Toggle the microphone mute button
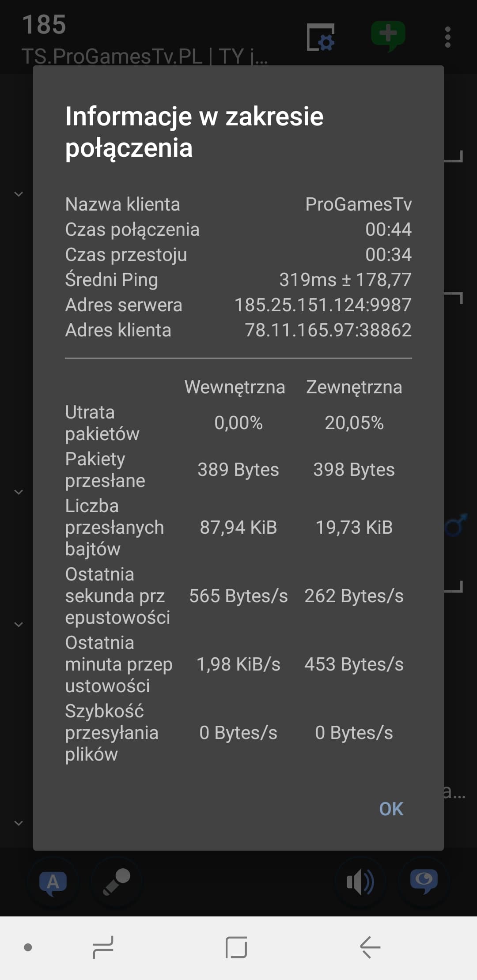The image size is (477, 980). click(117, 882)
